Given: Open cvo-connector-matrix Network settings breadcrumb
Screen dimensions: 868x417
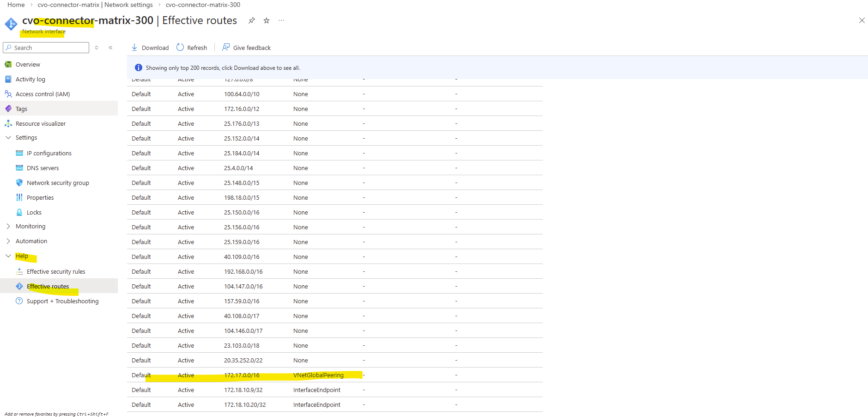Looking at the screenshot, I should 95,5.
